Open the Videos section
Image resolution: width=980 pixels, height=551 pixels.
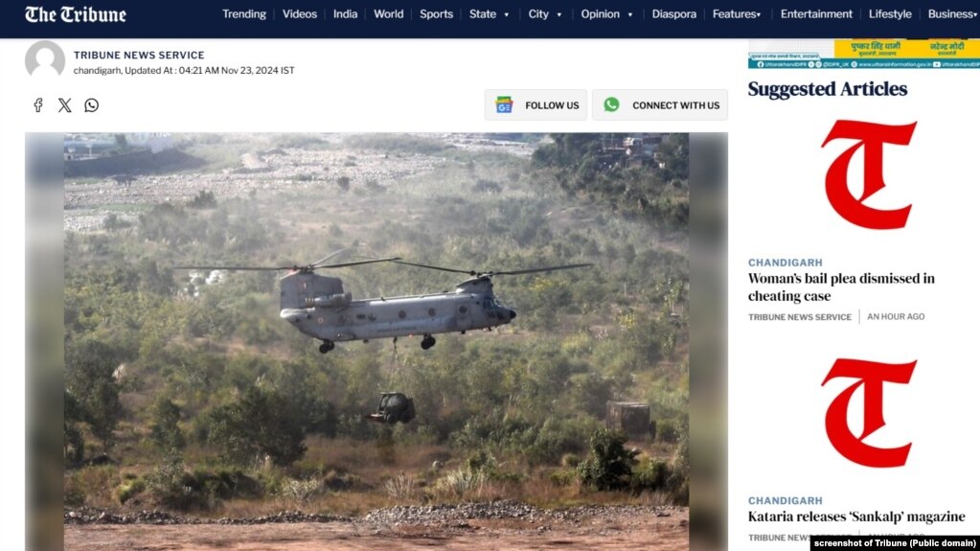tap(300, 13)
